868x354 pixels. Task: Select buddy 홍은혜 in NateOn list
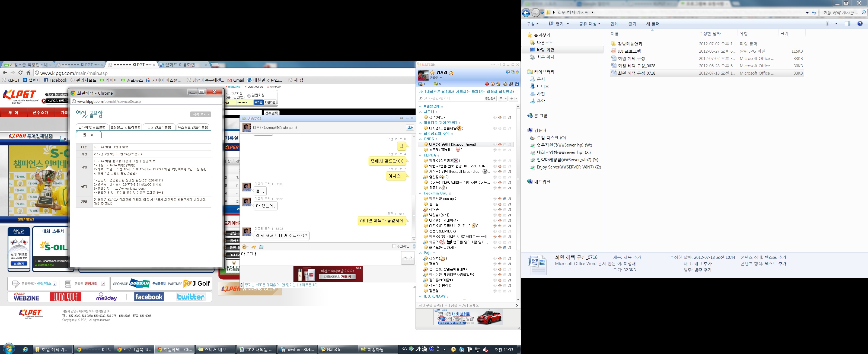443,150
